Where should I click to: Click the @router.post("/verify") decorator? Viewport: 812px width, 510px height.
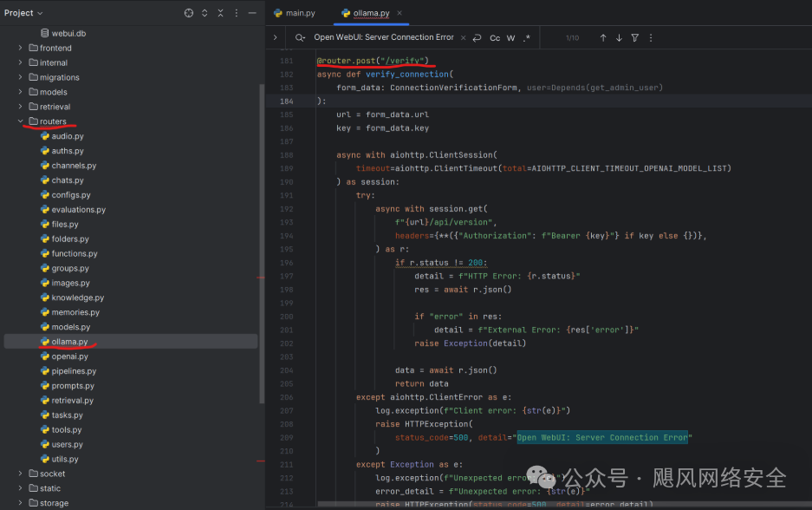[373, 61]
